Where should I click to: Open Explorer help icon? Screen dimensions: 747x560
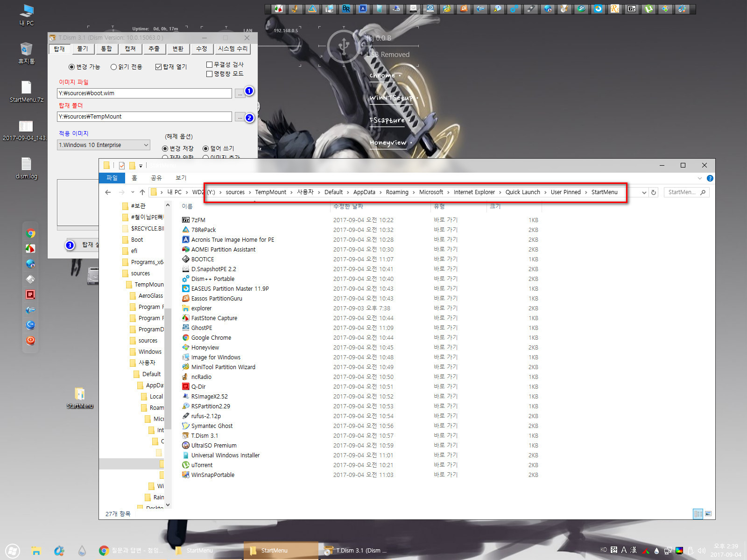point(710,178)
